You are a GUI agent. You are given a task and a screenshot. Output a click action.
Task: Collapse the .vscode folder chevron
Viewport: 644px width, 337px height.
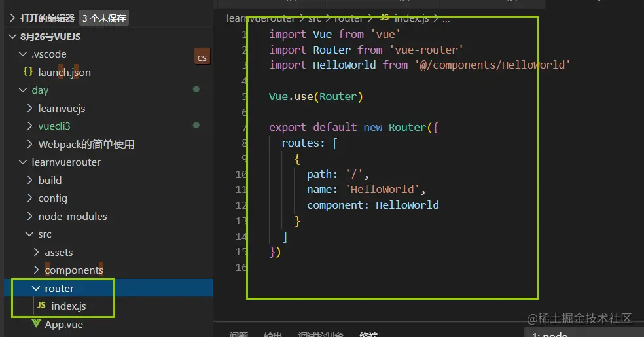click(x=23, y=54)
